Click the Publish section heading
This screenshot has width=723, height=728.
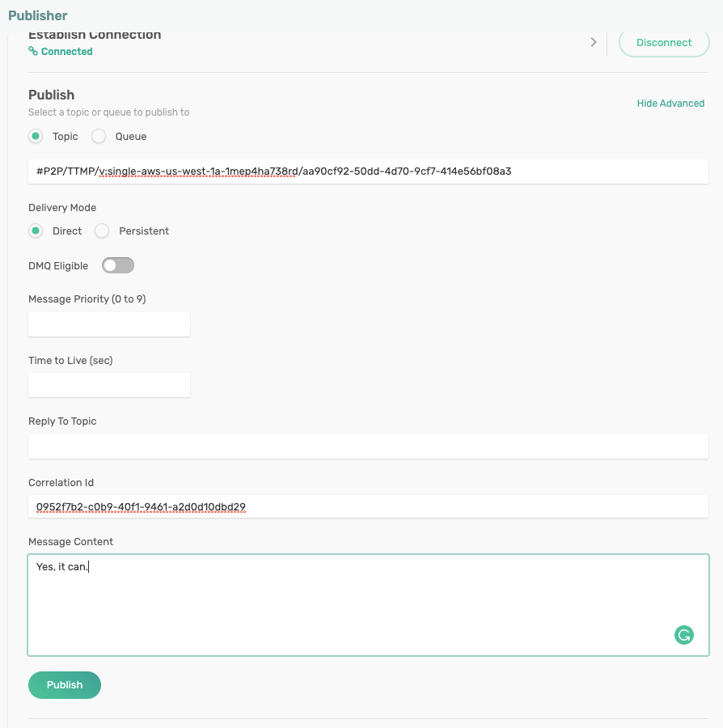[x=52, y=95]
